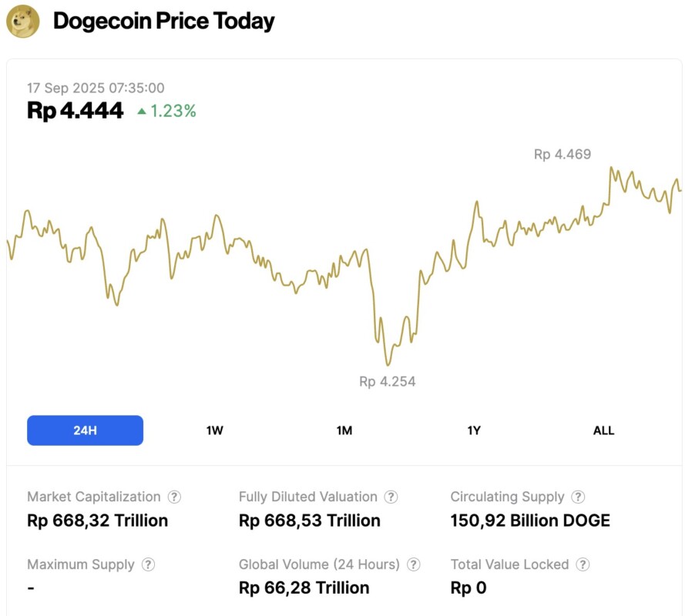The height and width of the screenshot is (616, 685).
Task: Select the 24H time range button
Action: (x=85, y=430)
